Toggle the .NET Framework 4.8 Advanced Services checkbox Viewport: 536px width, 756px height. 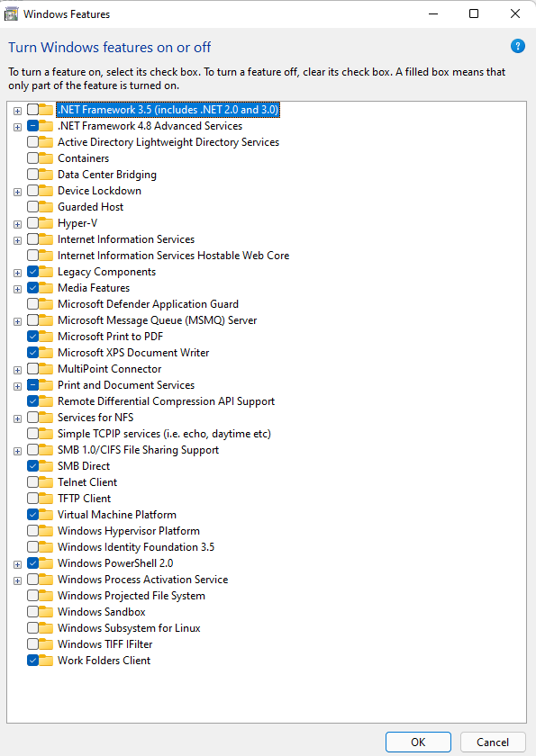(x=32, y=126)
